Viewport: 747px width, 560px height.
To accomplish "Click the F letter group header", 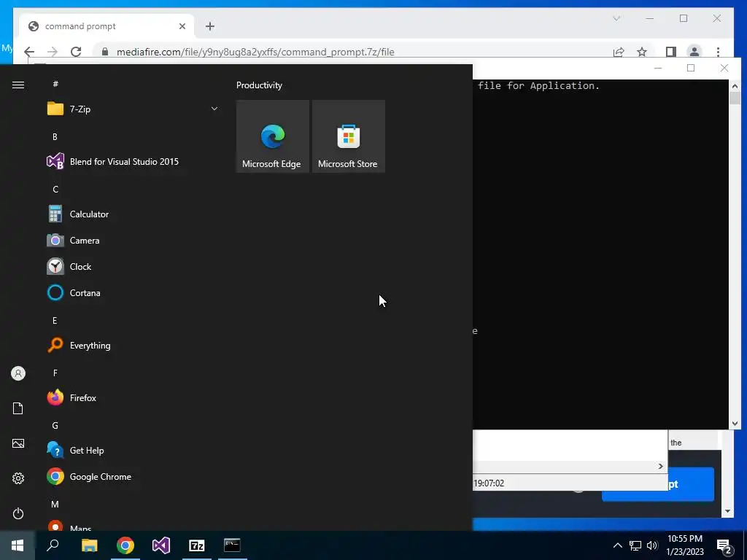I will point(55,373).
